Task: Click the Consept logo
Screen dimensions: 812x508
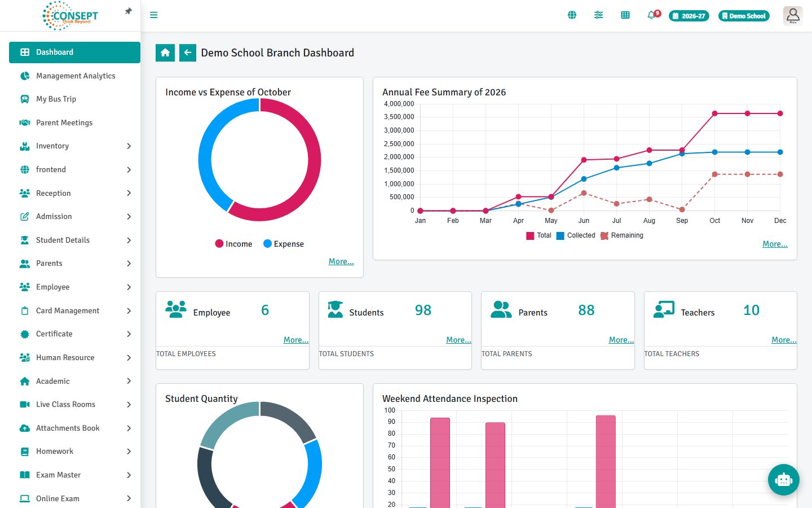Action: [x=71, y=15]
